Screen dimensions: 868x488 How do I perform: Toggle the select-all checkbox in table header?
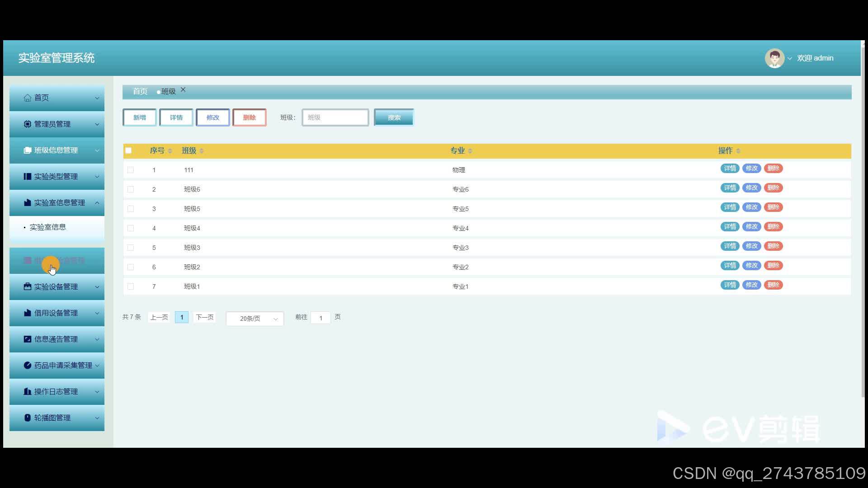coord(129,150)
